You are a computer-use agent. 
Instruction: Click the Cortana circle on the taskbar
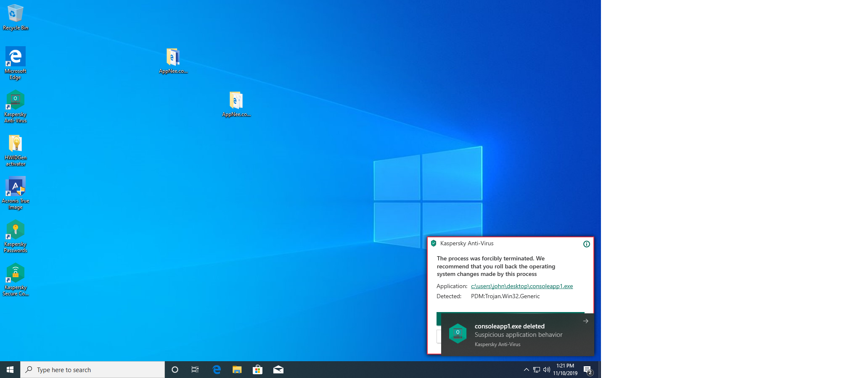[175, 370]
